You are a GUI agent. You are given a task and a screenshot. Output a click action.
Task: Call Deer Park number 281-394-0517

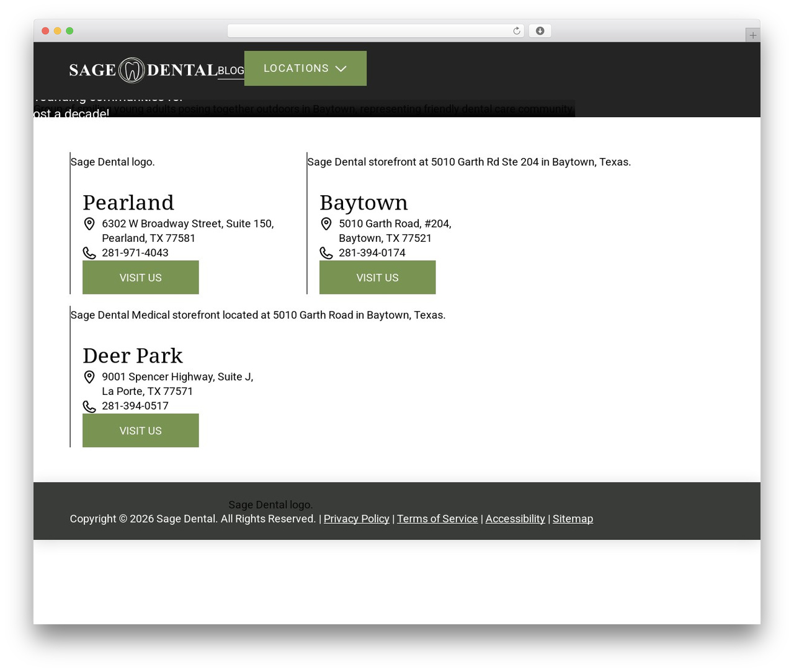135,406
